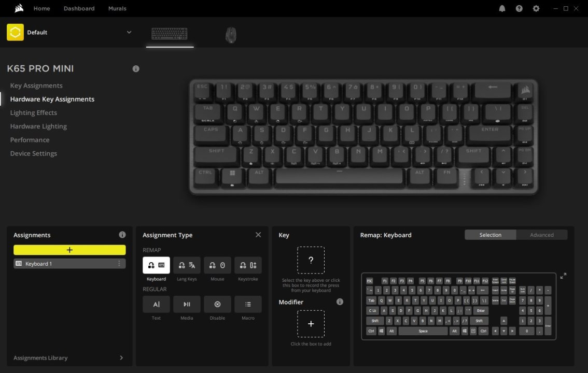Image resolution: width=588 pixels, height=373 pixels.
Task: Choose Mouse remap type
Action: click(217, 265)
